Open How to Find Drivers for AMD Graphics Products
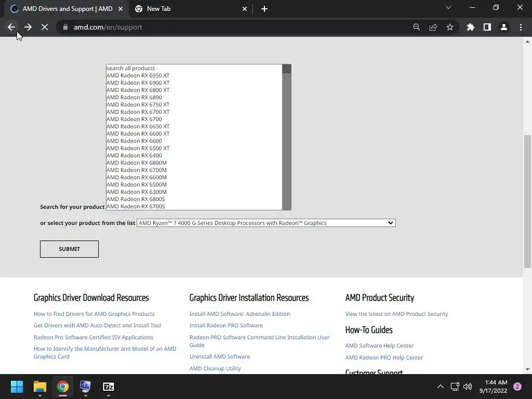 pyautogui.click(x=94, y=314)
